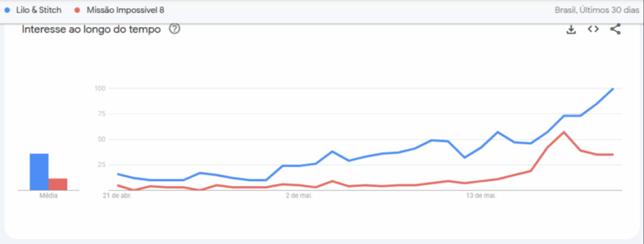Image resolution: width=644 pixels, height=244 pixels.
Task: Click the red dot beside Missão Impossível 8
Action: [x=78, y=10]
